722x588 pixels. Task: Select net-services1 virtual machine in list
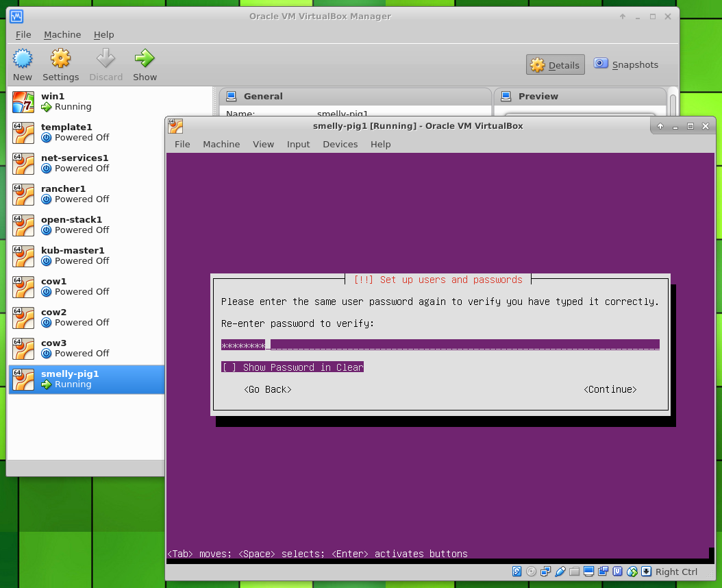pyautogui.click(x=86, y=164)
